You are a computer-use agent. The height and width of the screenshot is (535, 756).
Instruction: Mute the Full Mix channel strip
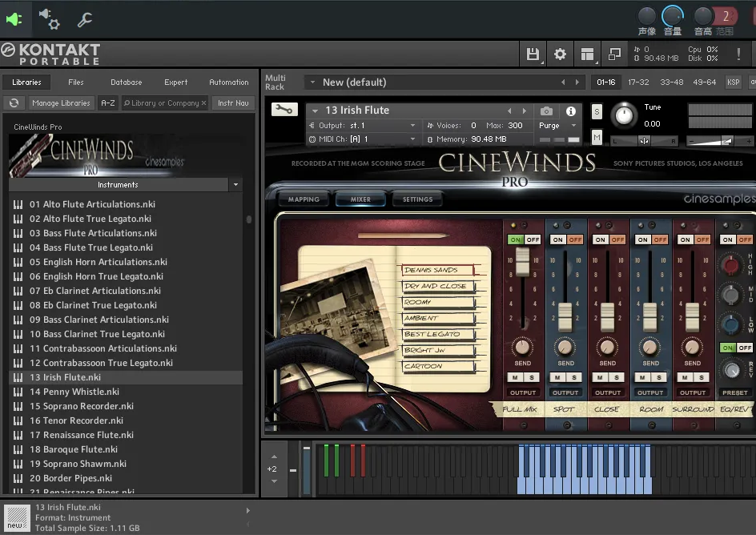pos(516,377)
